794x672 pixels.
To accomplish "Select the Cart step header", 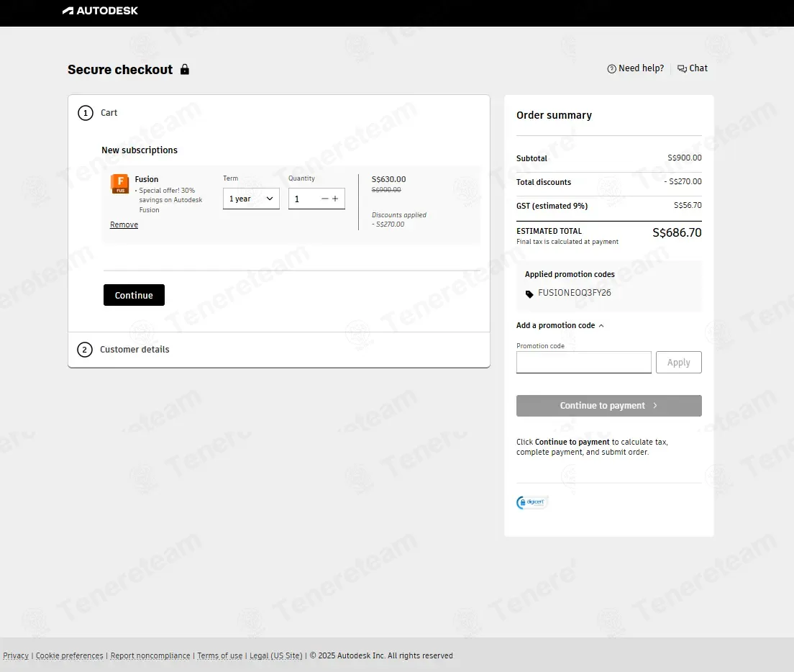I will click(x=109, y=113).
